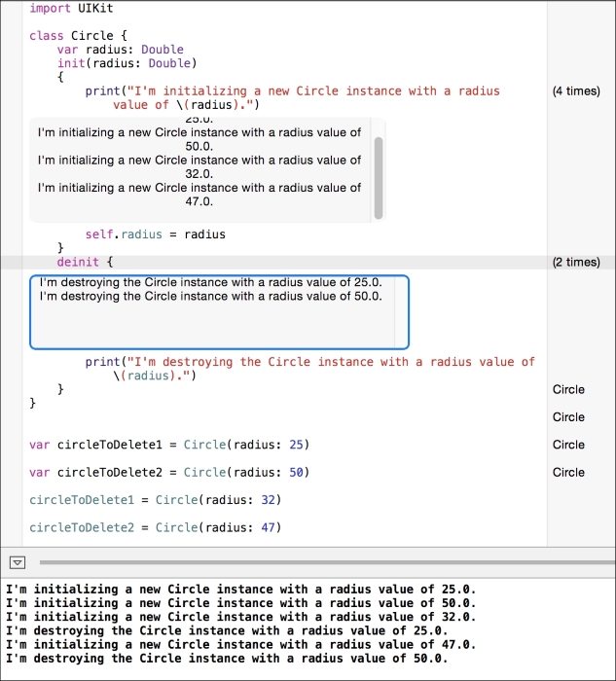Toggle the debug area show/hide button
Screen dimensions: 616x681
(x=18, y=563)
